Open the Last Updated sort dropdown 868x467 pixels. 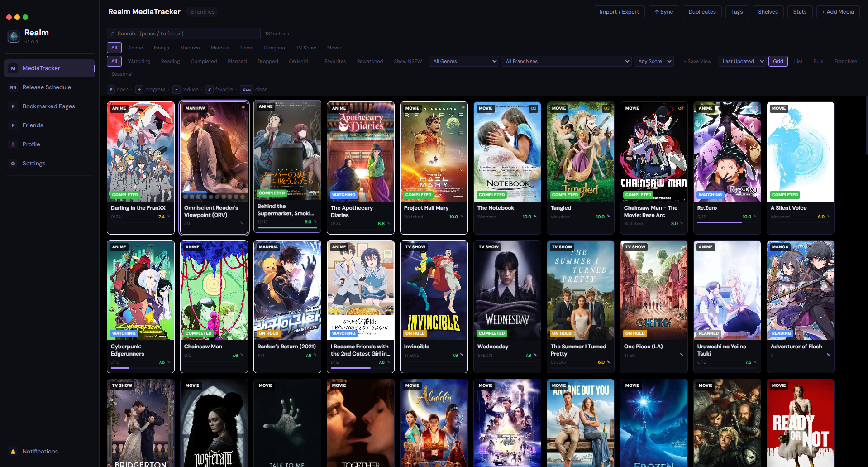click(742, 61)
